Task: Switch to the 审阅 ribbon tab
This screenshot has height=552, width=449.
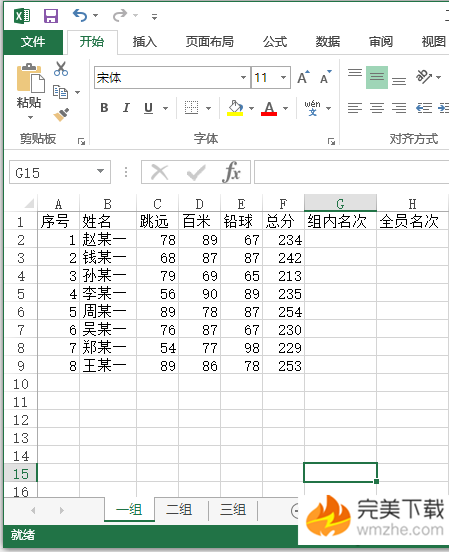Action: coord(381,42)
